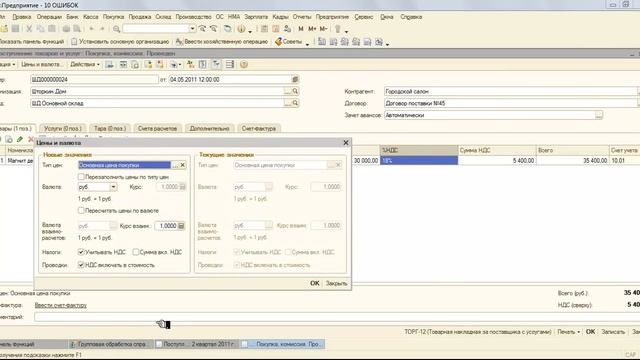Open the Склад menu
The height and width of the screenshot is (360, 640).
163,17
